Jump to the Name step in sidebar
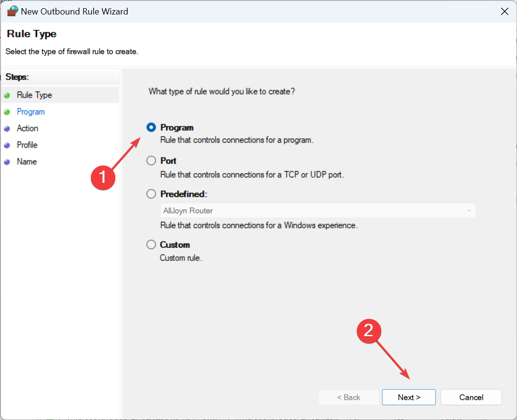The height and width of the screenshot is (420, 517). click(x=27, y=162)
